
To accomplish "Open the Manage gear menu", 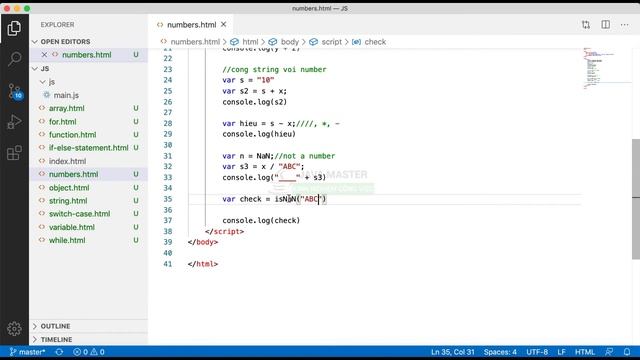I will pos(14,329).
